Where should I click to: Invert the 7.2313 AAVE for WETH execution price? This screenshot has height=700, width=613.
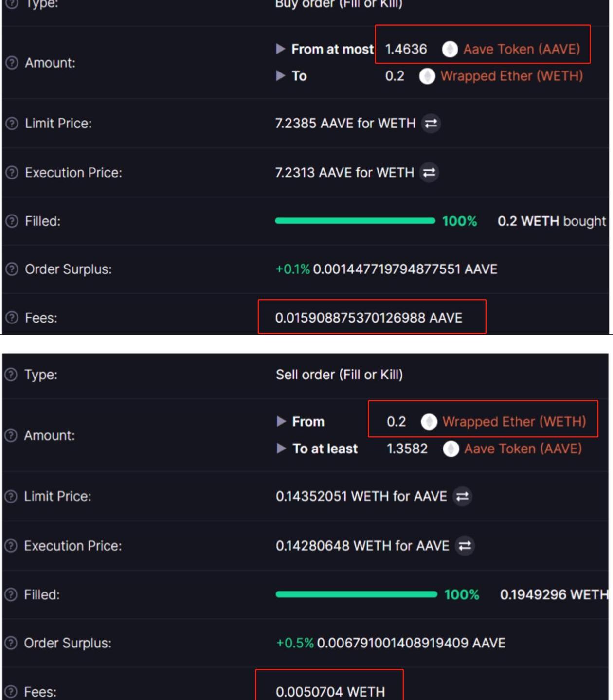(429, 173)
